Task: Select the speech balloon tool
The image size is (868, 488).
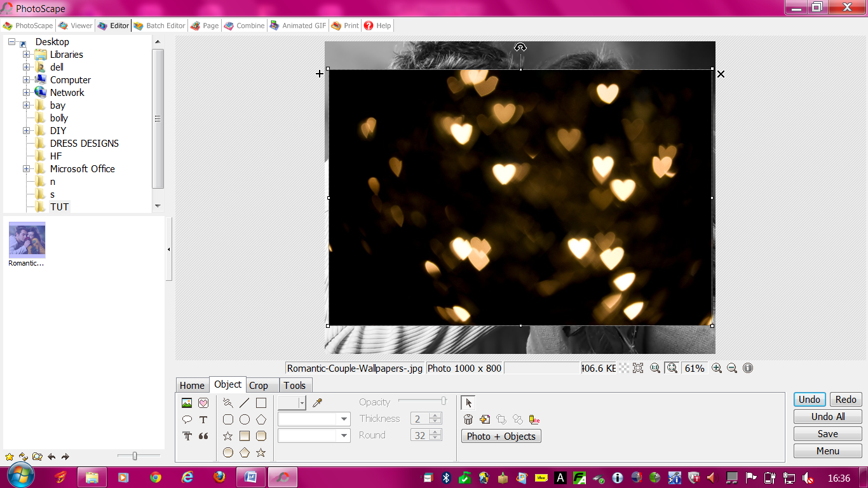Action: 187,419
